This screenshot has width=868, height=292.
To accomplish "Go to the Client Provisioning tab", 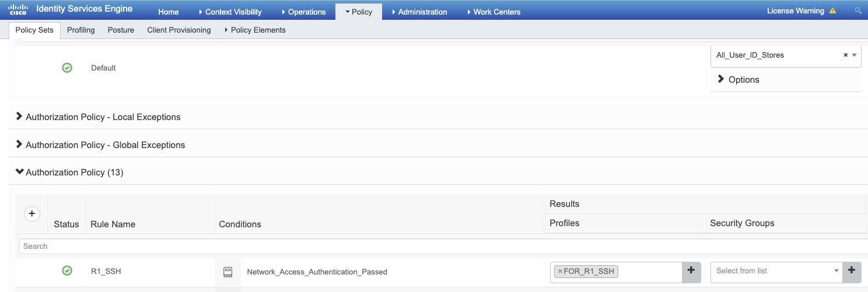I will (x=178, y=30).
